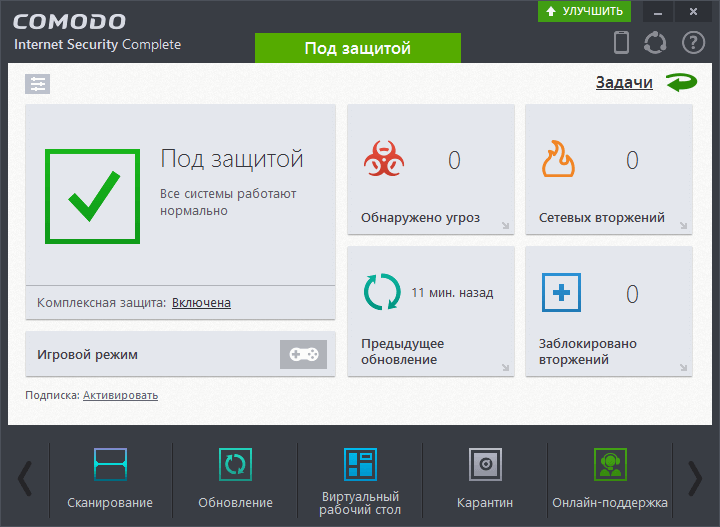The height and width of the screenshot is (527, 720).
Task: Click the Сетевых вторжений label
Action: [602, 218]
